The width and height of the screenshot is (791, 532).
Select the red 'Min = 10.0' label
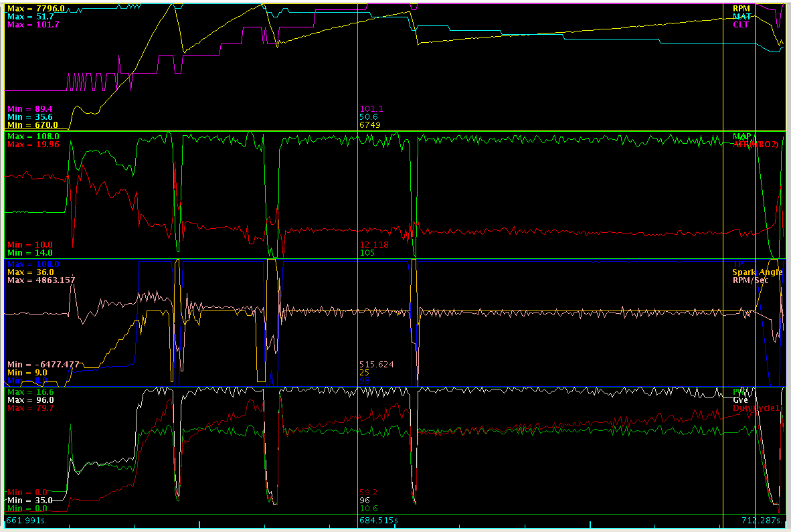(29, 245)
